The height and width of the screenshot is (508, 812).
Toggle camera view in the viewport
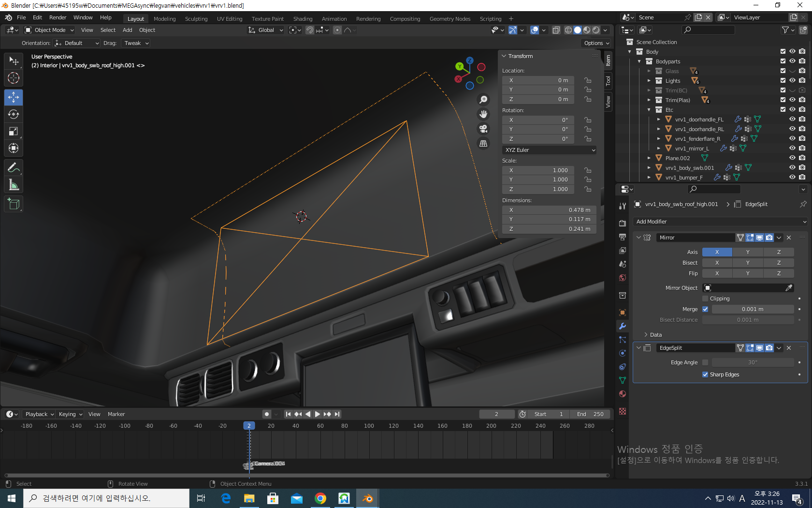tap(483, 129)
